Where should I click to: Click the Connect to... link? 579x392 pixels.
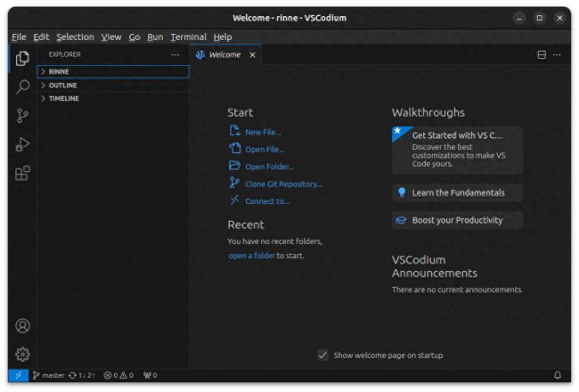(267, 201)
